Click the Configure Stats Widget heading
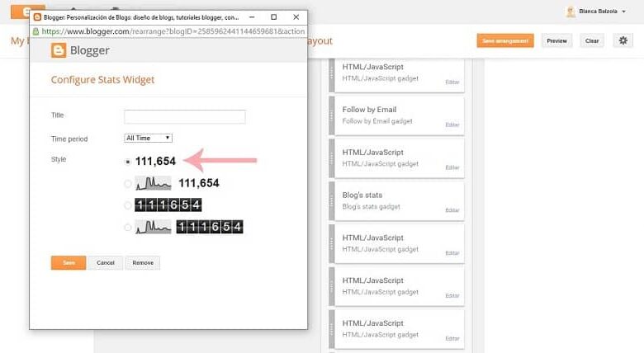The image size is (644, 353). (x=102, y=80)
